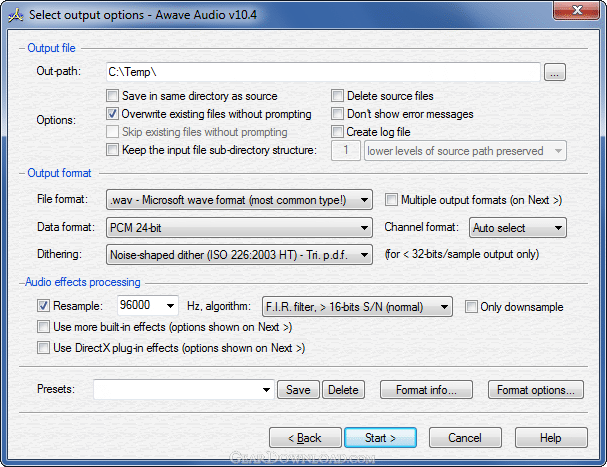
Task: Enable Only downsample checkbox
Action: [x=471, y=307]
